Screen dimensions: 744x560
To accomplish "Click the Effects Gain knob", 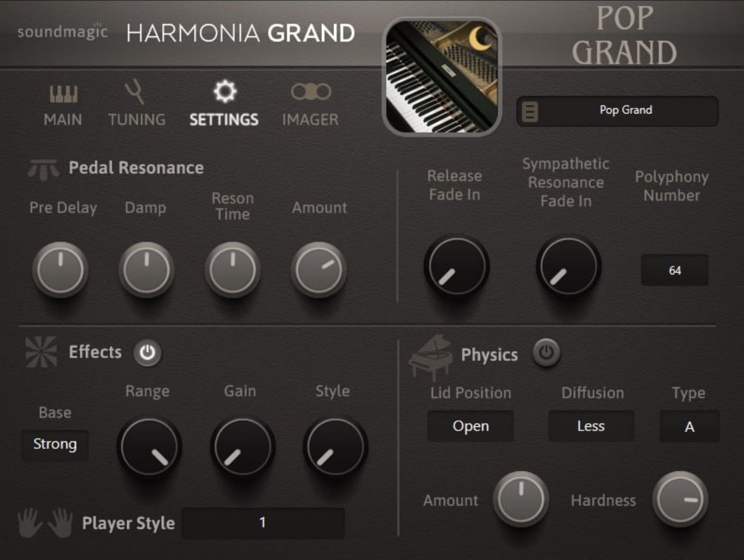I will pos(243,446).
